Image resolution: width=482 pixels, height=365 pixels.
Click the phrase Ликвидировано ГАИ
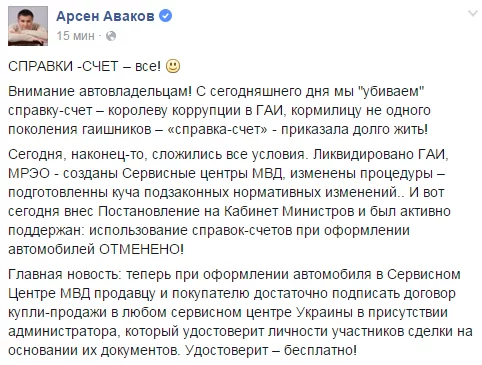tap(379, 154)
